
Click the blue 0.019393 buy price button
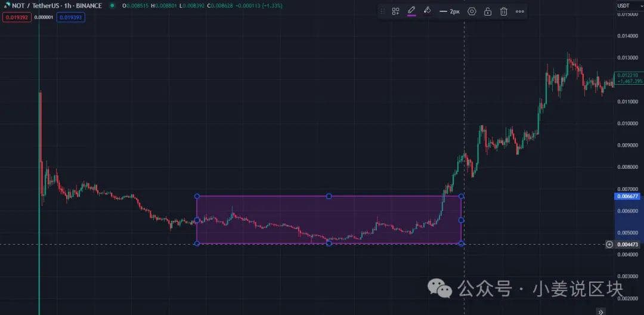click(x=72, y=17)
